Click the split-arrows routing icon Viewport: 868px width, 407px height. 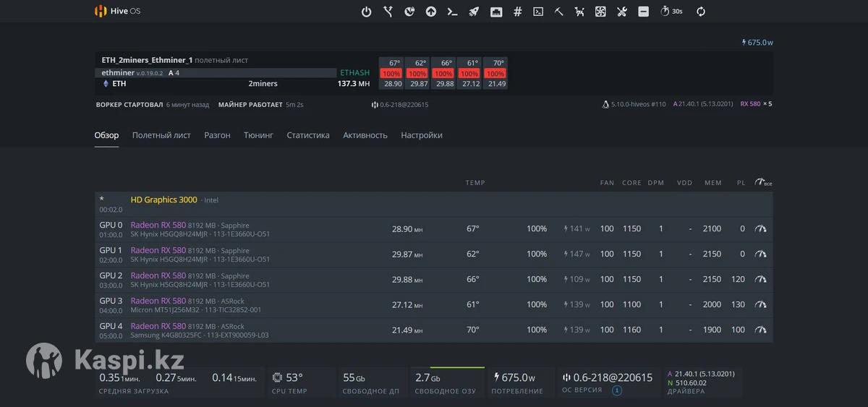[x=388, y=12]
